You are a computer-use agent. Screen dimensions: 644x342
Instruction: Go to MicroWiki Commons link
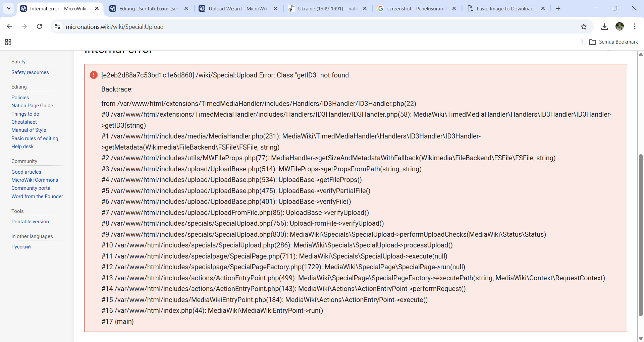(35, 180)
